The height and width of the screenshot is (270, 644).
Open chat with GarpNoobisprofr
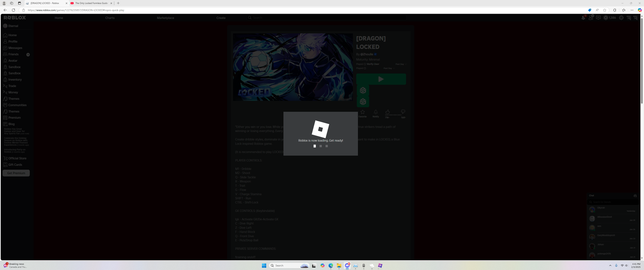[x=613, y=237]
